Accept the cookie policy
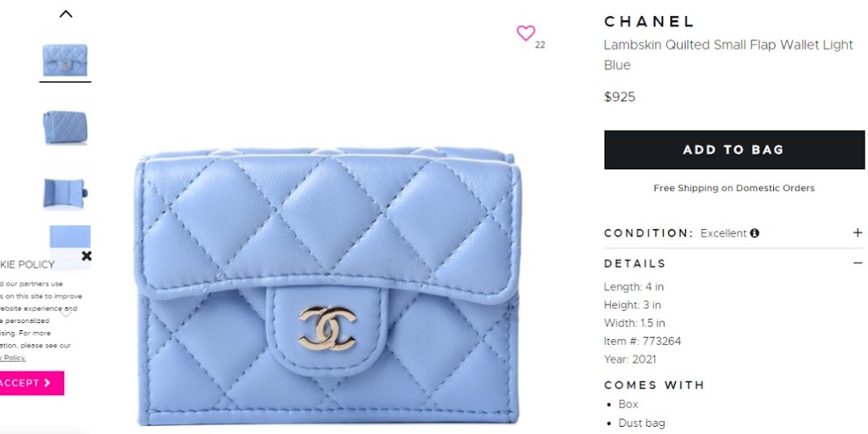Viewport: 868px width, 434px height. (x=31, y=383)
